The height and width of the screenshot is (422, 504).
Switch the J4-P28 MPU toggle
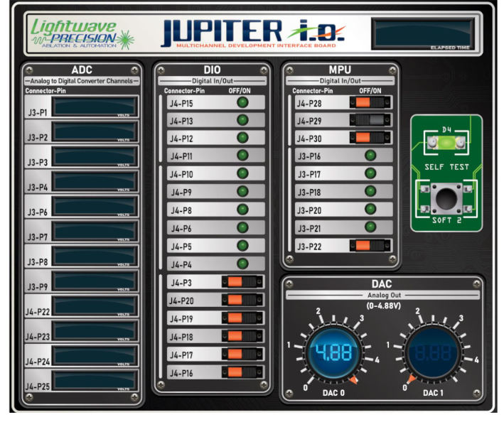coord(370,103)
